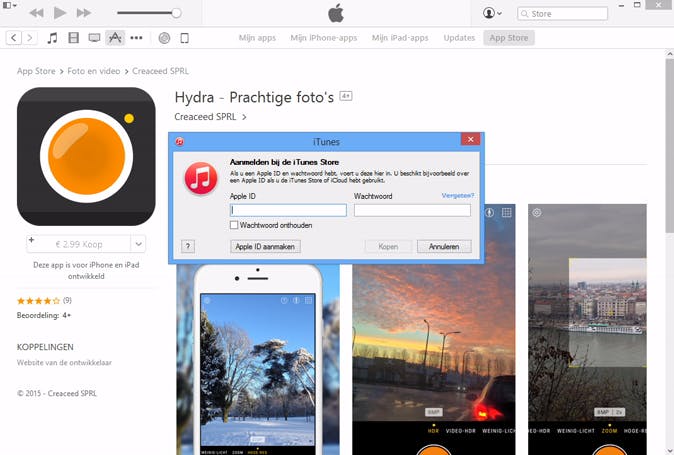Click the iTunes music note dialog icon
Screen dimensions: 674x455
click(201, 178)
